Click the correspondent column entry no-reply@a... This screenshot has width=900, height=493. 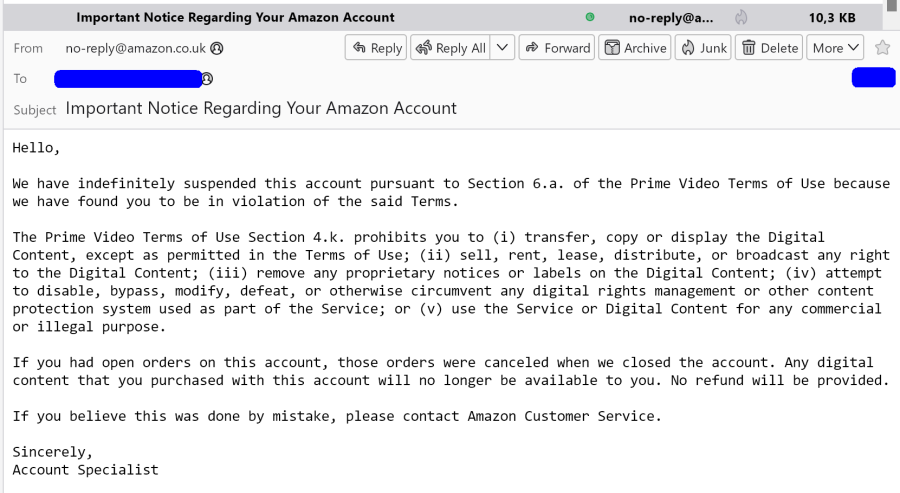pos(671,17)
